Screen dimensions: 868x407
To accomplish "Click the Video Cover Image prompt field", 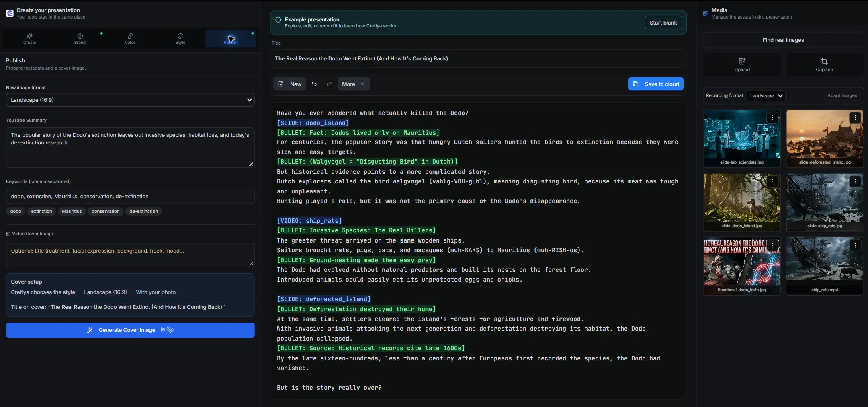I will [x=130, y=255].
